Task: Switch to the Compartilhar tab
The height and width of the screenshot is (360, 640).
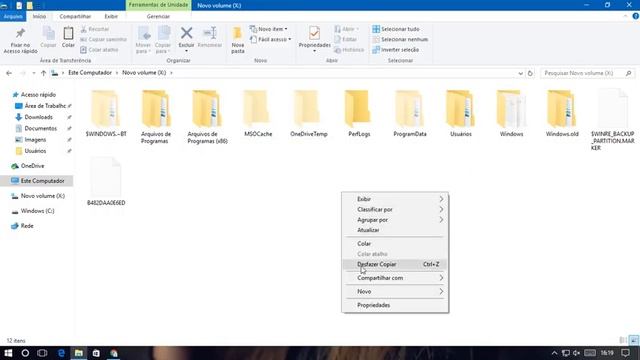Action: pos(75,16)
